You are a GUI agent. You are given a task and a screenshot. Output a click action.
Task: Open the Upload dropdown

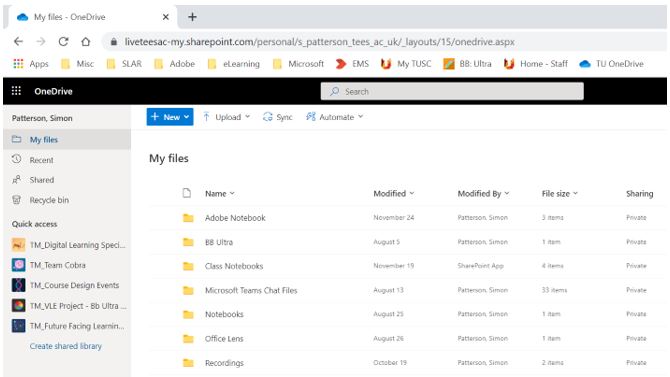[226, 117]
